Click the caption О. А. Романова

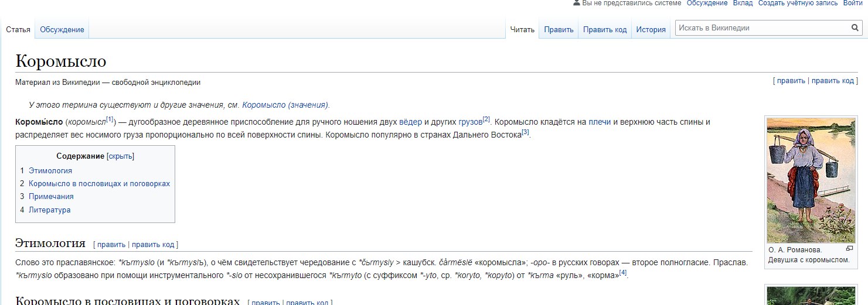pyautogui.click(x=795, y=250)
